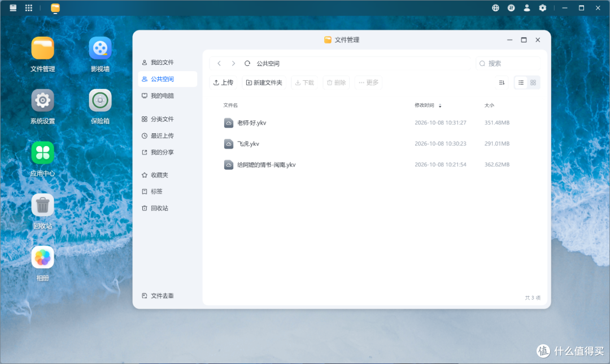
Task: Open 最近上传 in sidebar
Action: (167, 135)
